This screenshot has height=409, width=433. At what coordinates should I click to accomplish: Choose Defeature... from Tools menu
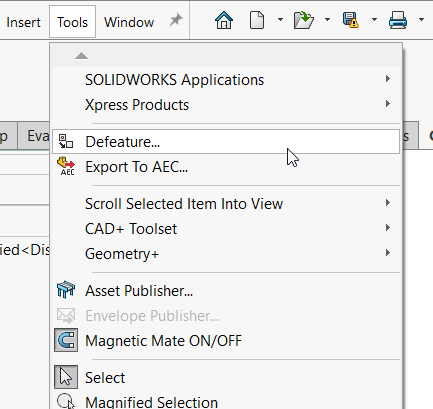pos(226,142)
